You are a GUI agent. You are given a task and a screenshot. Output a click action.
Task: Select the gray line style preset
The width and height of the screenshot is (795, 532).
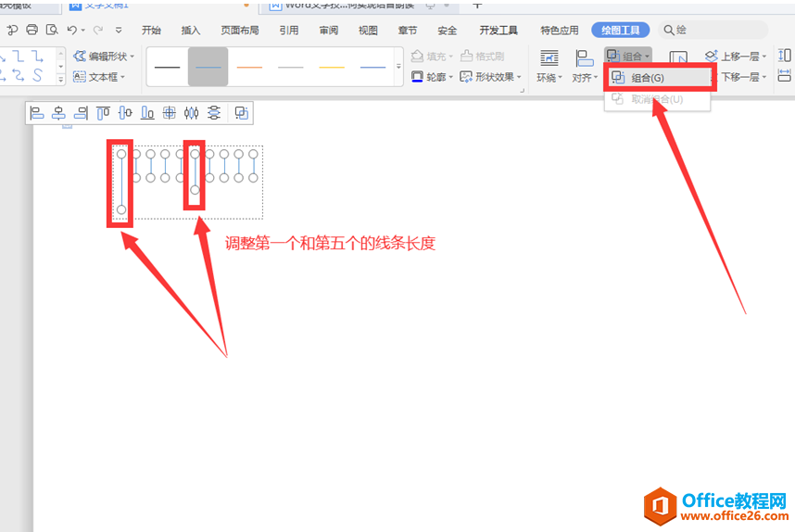[x=291, y=67]
